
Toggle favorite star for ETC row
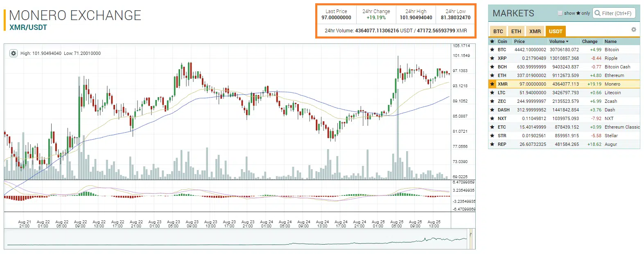pos(492,127)
